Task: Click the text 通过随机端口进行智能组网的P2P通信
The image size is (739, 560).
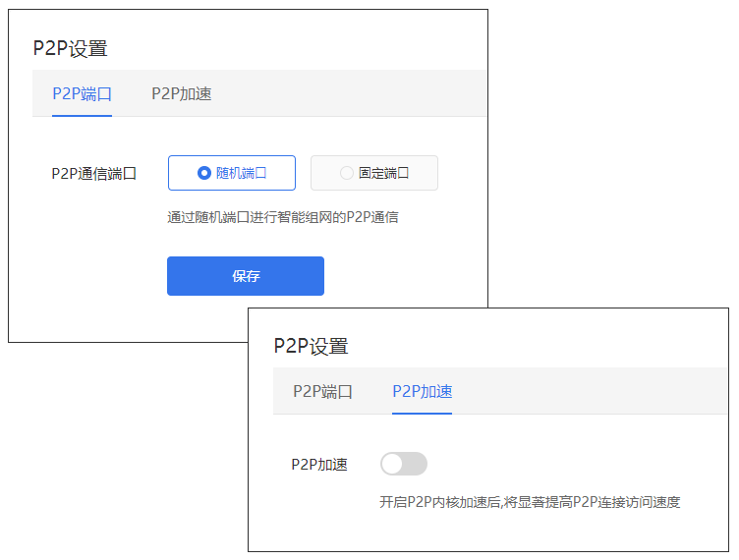Action: coord(283,217)
